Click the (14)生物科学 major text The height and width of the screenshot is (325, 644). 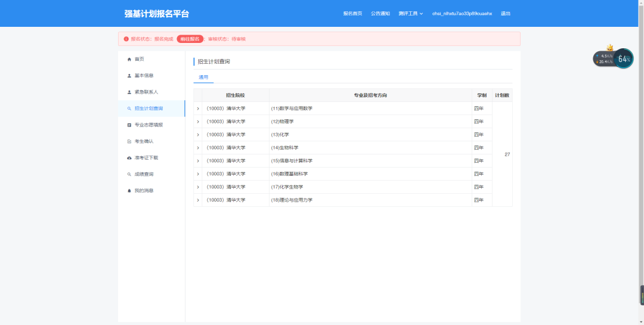pos(284,148)
